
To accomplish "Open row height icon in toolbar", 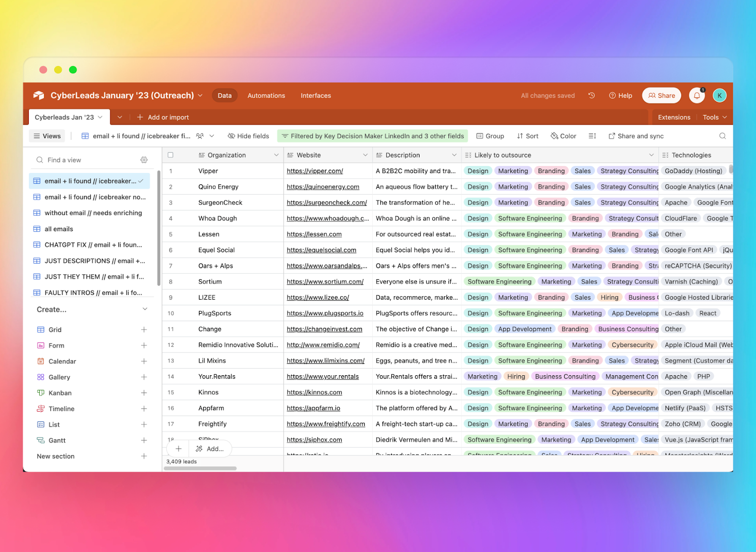I will (x=592, y=136).
